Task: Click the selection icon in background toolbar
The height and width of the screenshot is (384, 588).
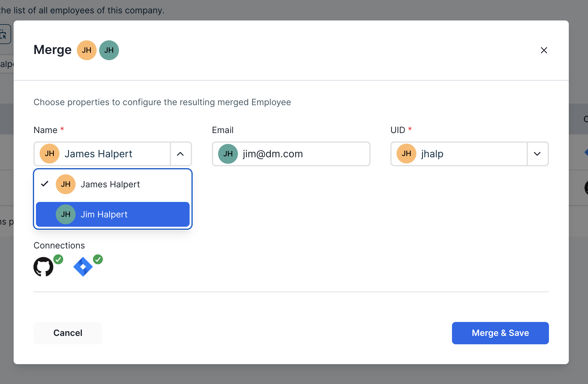Action: pos(4,34)
